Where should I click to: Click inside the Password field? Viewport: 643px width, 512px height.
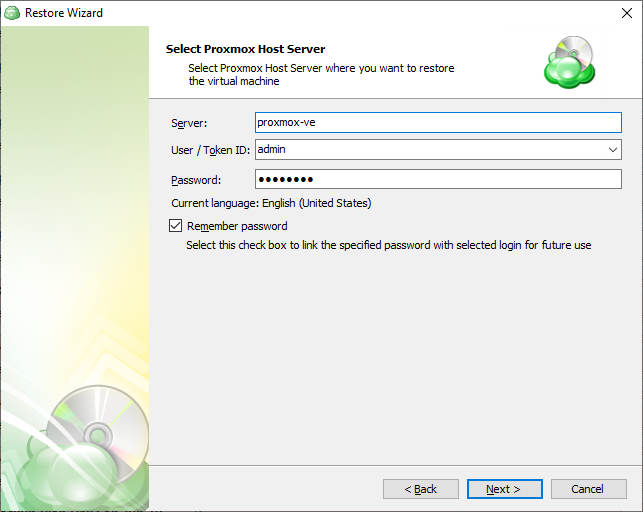click(x=438, y=180)
